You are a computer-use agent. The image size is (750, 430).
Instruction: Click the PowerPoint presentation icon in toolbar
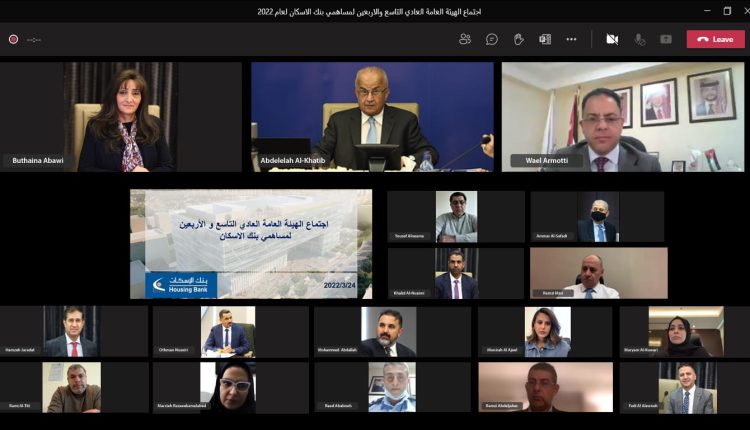point(545,39)
